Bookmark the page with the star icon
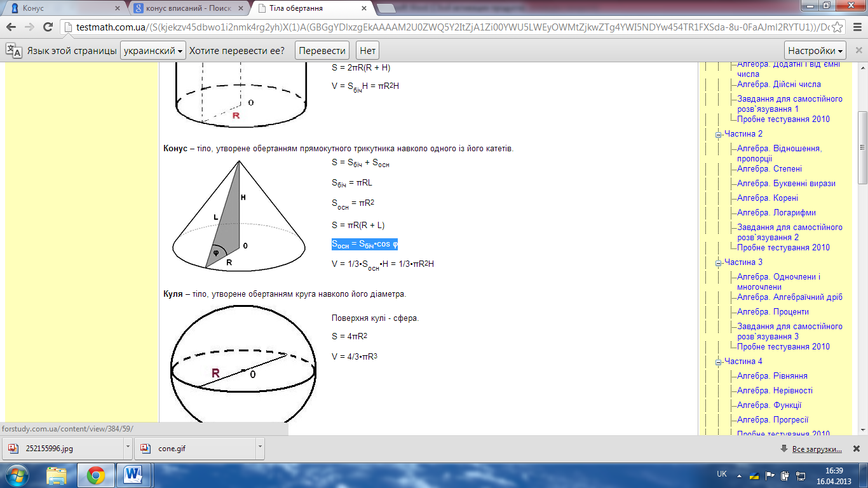The width and height of the screenshot is (868, 488). (x=837, y=27)
